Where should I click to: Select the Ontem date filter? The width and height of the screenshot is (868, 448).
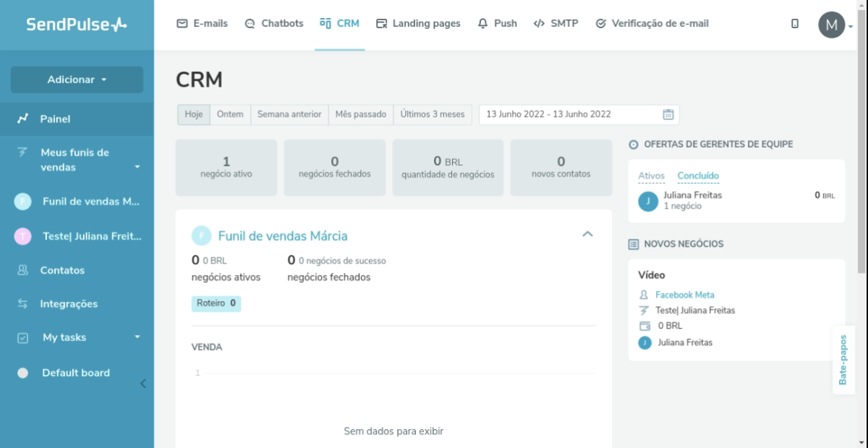point(230,114)
